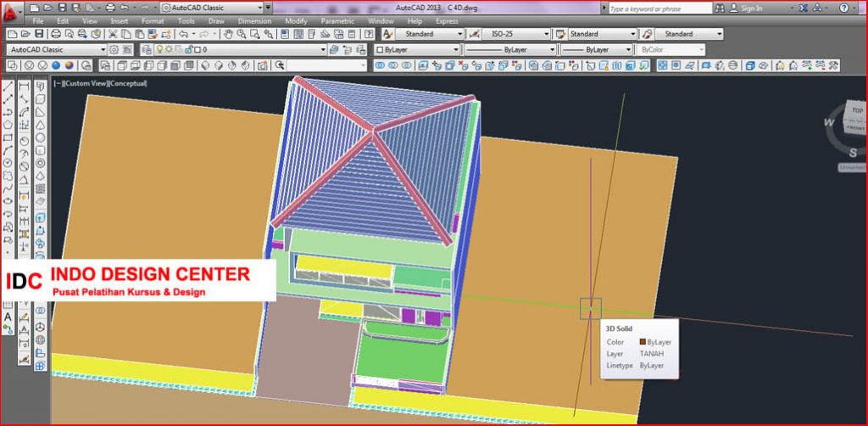Open the Modify menu
This screenshot has height=426, width=868.
coord(296,21)
